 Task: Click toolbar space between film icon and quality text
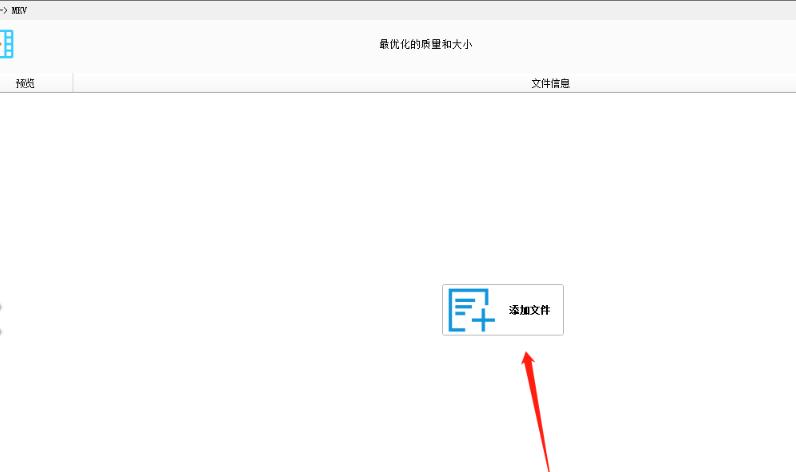200,44
